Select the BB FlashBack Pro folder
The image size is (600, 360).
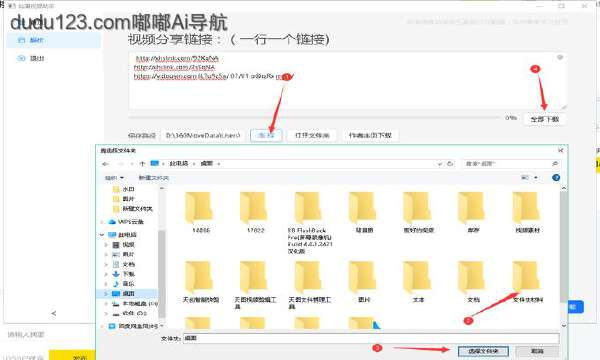pyautogui.click(x=310, y=222)
